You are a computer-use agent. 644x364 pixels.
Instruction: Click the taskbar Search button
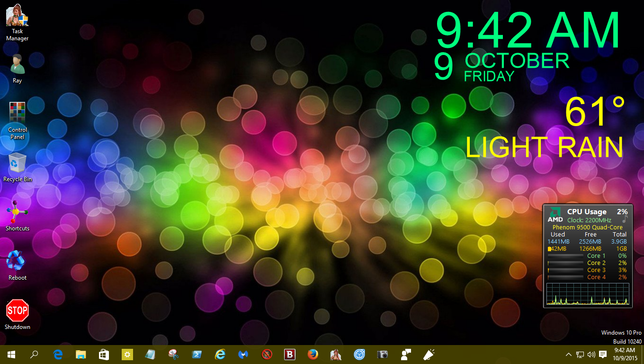[x=34, y=354]
